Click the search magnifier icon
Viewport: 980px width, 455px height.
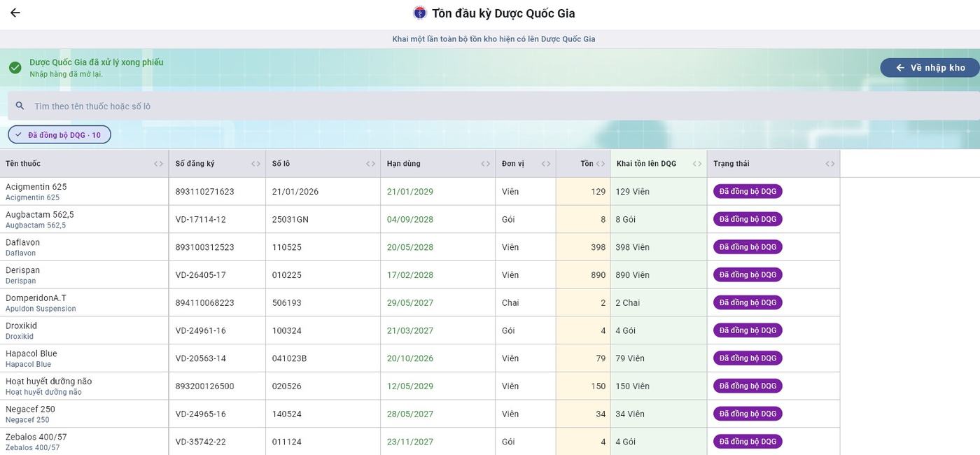point(20,106)
